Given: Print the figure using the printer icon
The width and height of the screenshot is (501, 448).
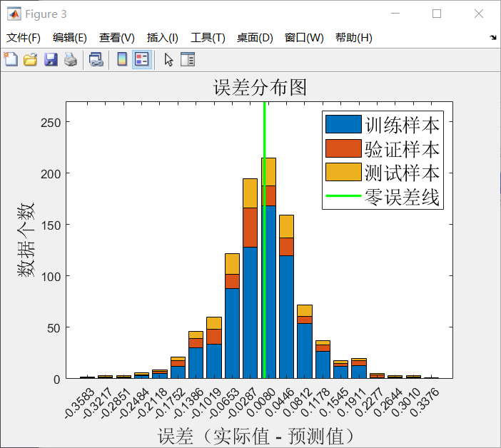Looking at the screenshot, I should coord(70,60).
